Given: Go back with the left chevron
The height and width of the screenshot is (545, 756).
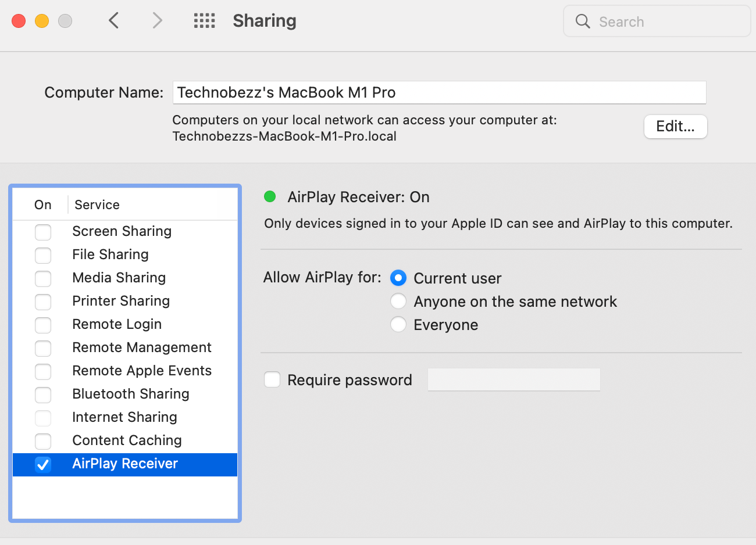Looking at the screenshot, I should (114, 21).
